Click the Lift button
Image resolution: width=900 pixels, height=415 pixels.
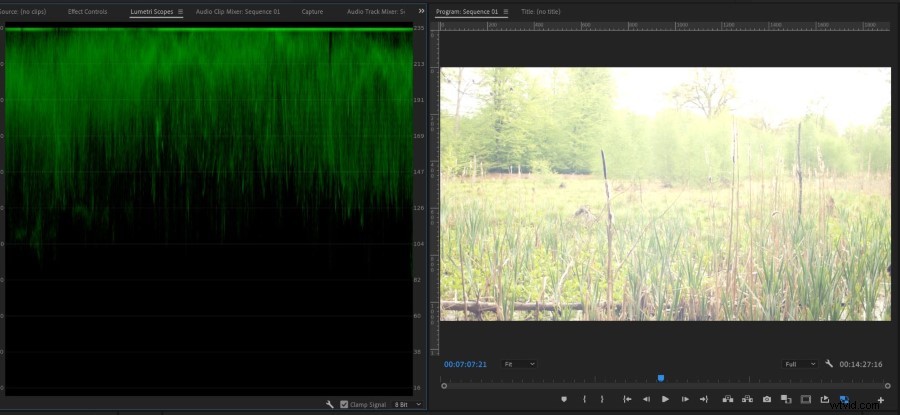tap(728, 399)
